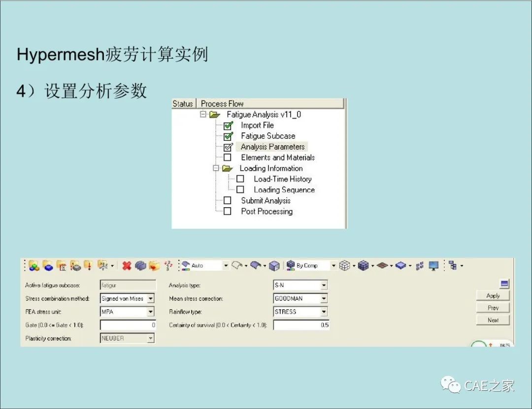Screen dimensions: 532x409
Task: Select Post Processing in the process tree
Action: [x=266, y=212]
